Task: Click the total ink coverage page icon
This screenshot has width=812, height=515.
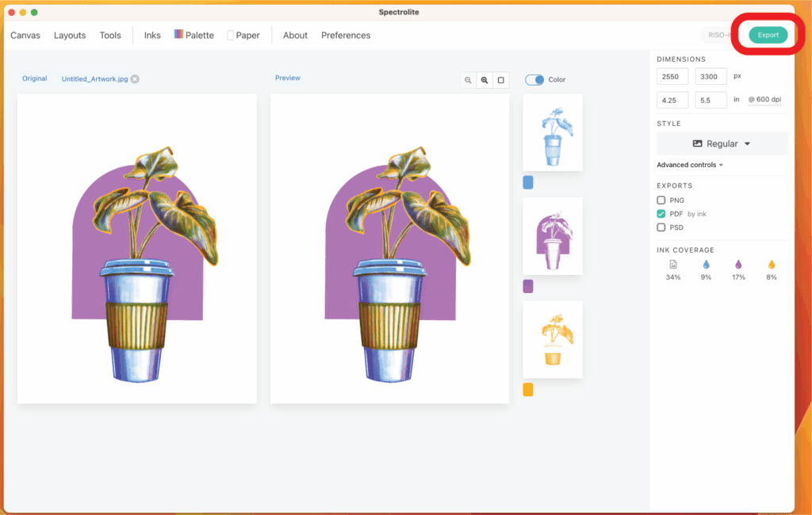Action: [673, 265]
